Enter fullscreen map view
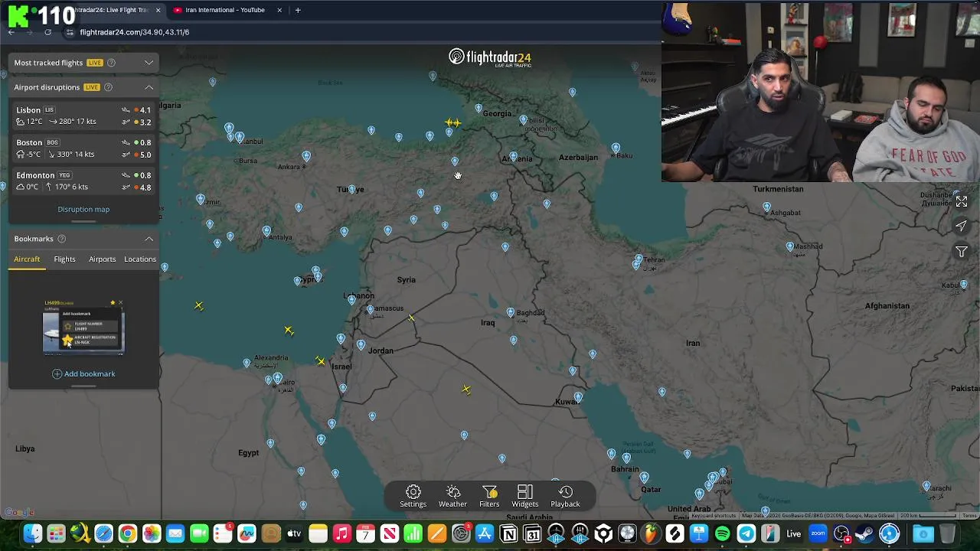Viewport: 980px width, 551px height. pyautogui.click(x=961, y=201)
